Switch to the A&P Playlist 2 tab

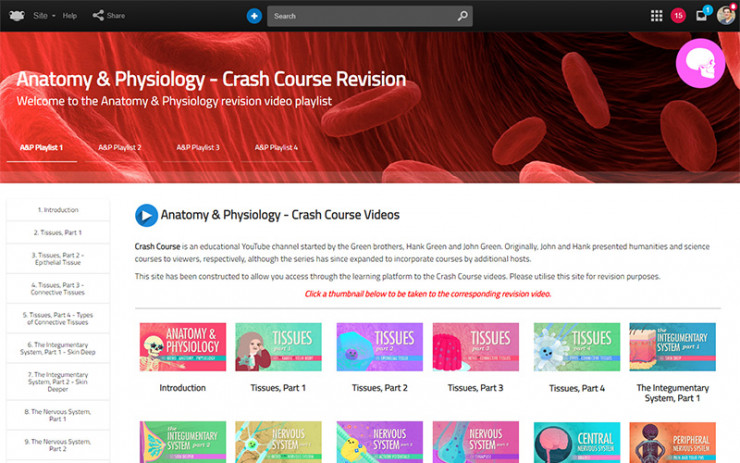click(120, 148)
